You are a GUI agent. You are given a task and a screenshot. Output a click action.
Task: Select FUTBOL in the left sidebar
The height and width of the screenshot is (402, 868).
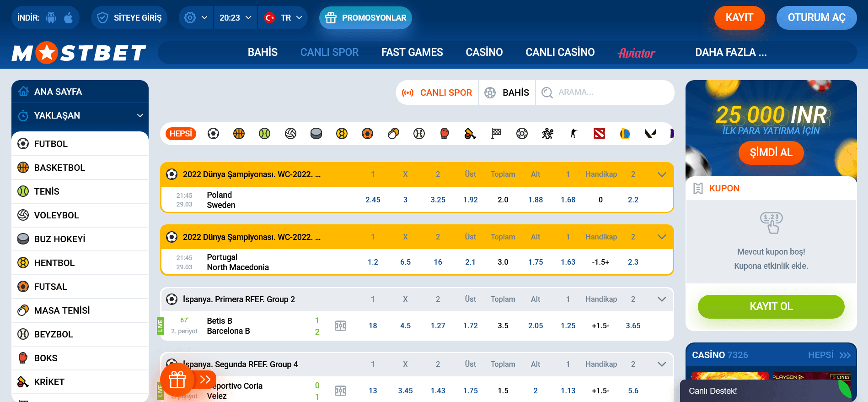pos(80,144)
